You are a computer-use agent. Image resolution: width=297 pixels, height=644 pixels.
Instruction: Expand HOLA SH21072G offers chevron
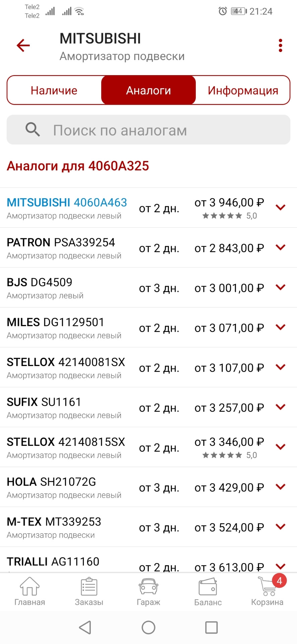click(x=280, y=487)
